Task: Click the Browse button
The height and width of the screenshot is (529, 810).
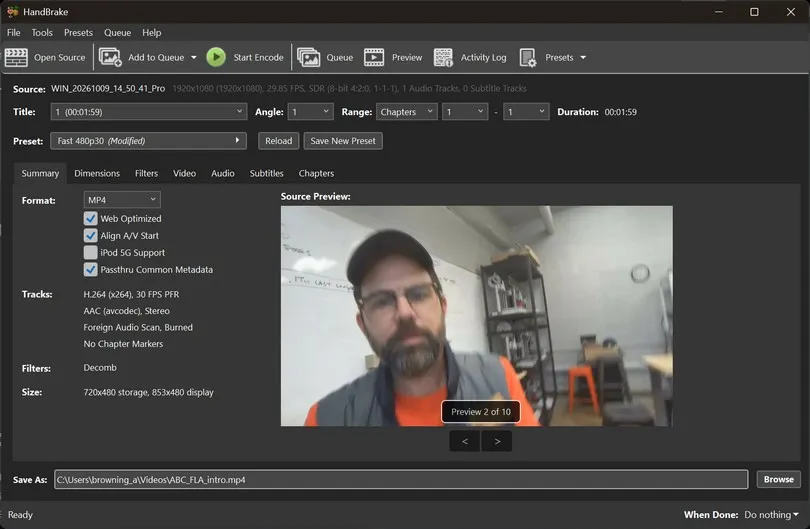Action: pos(778,479)
